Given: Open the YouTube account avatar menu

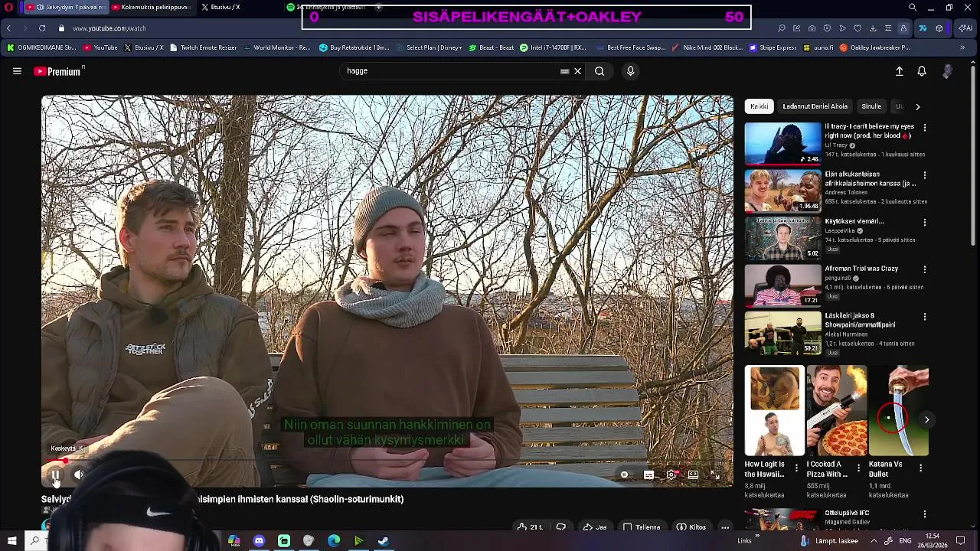Looking at the screenshot, I should (947, 71).
